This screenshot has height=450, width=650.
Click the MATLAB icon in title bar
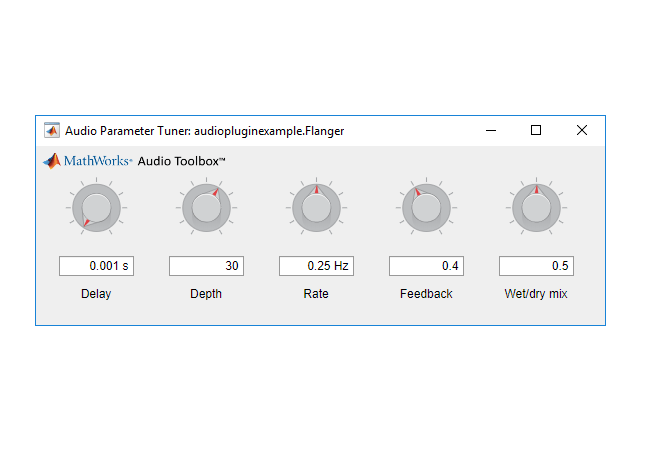point(52,130)
